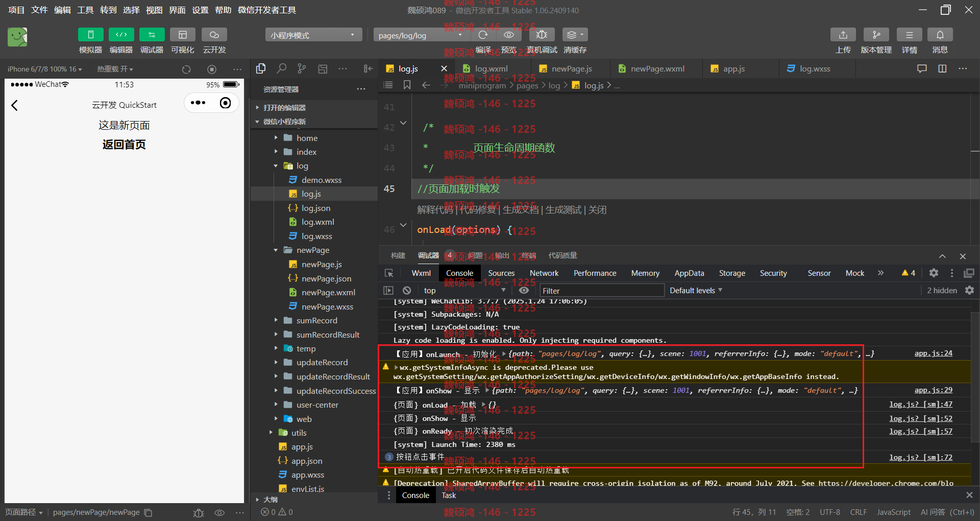The image size is (980, 521).
Task: Toggle the console sidebar
Action: pyautogui.click(x=388, y=291)
